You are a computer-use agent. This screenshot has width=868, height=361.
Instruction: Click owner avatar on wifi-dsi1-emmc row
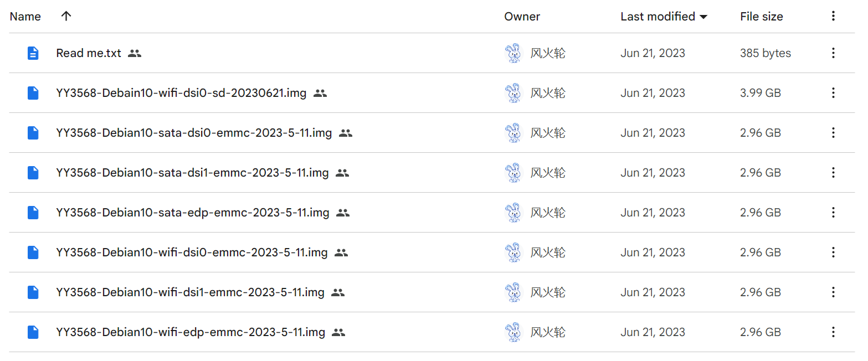click(x=513, y=292)
